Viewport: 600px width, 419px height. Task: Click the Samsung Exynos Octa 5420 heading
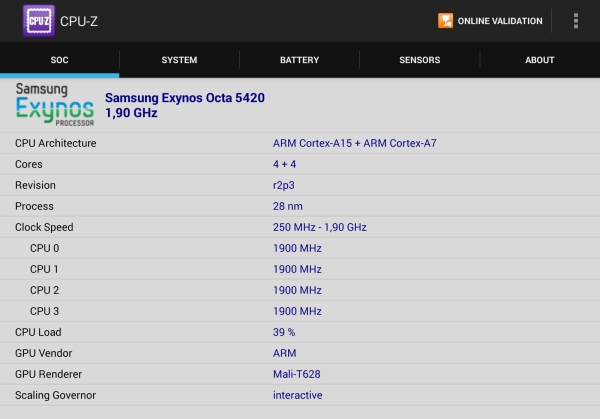click(185, 98)
